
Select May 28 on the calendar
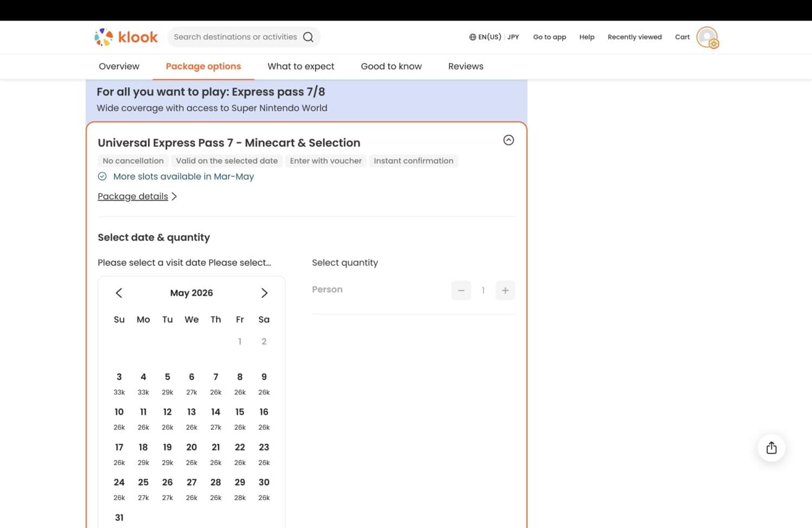click(215, 489)
